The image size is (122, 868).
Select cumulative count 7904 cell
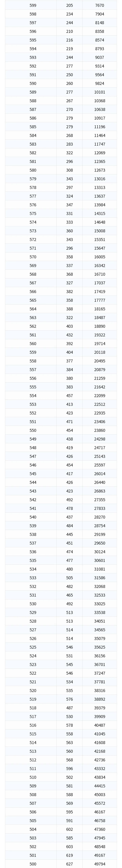pyautogui.click(x=99, y=14)
